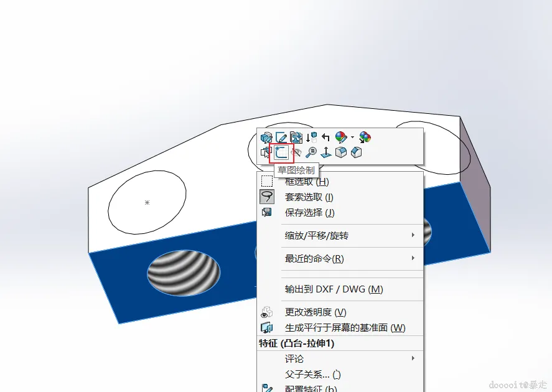This screenshot has height=392, width=552.
Task: Click the box selection dotted square icon
Action: [x=267, y=181]
